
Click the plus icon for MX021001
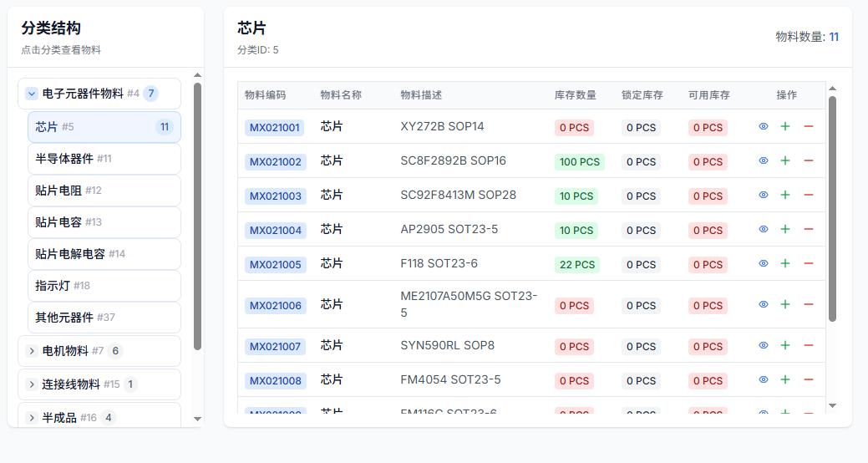785,126
